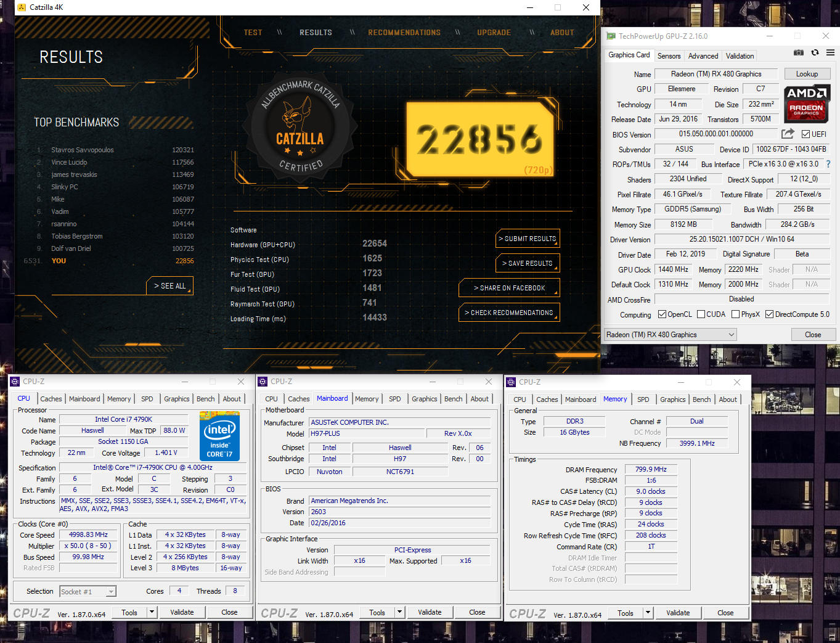Open GPU-Z hamburger menu icon

830,53
